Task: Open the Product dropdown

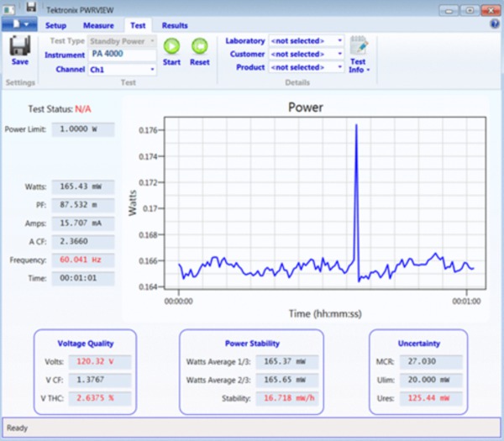Action: [x=307, y=67]
